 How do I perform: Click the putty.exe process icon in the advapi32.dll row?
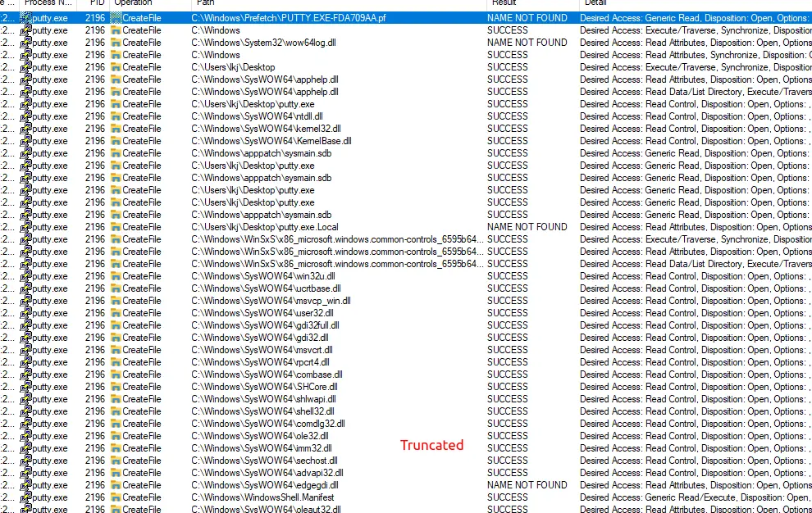point(25,473)
